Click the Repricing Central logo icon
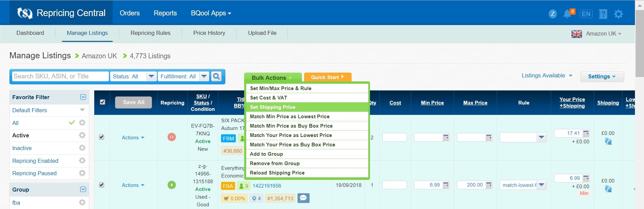Viewport: 644px width, 209px height. point(25,13)
